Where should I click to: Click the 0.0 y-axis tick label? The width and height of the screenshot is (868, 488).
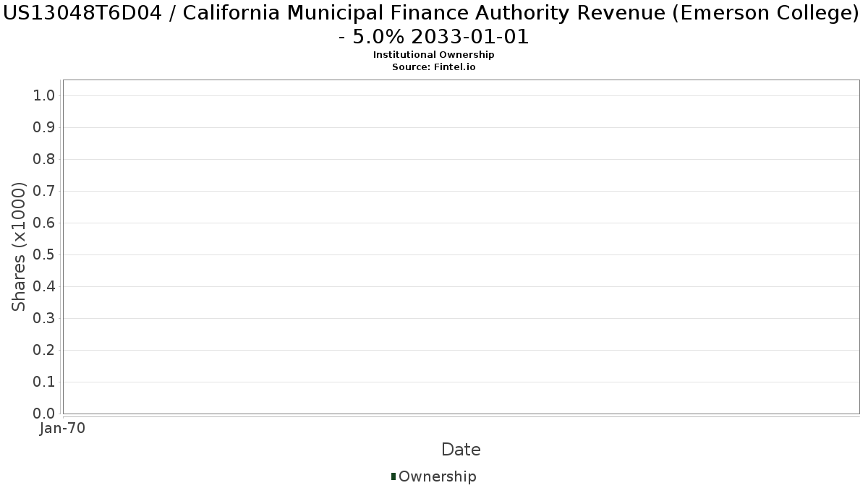pos(44,414)
